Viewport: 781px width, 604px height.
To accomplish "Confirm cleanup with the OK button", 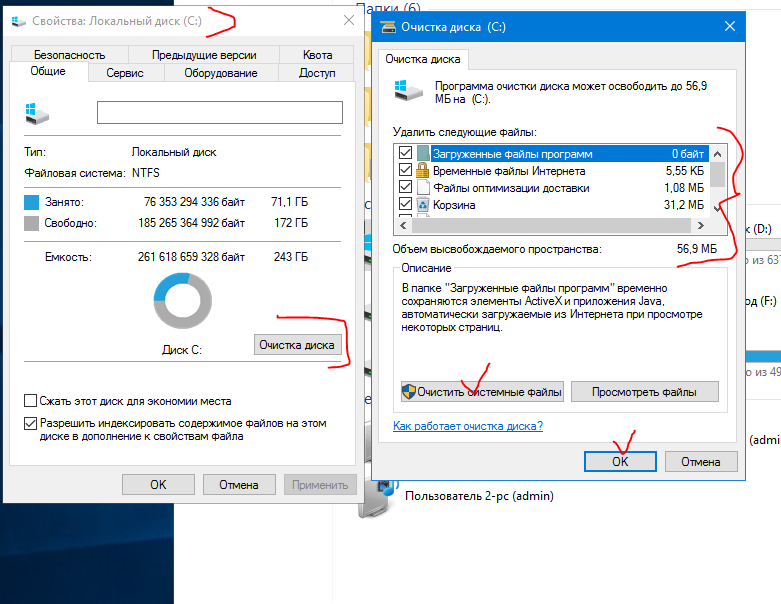I will (620, 462).
